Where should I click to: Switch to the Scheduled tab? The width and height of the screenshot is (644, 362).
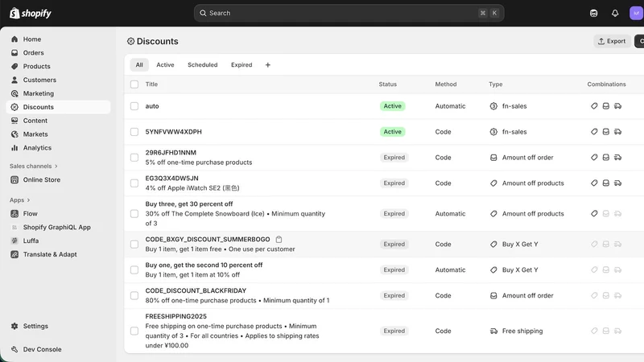click(x=203, y=65)
